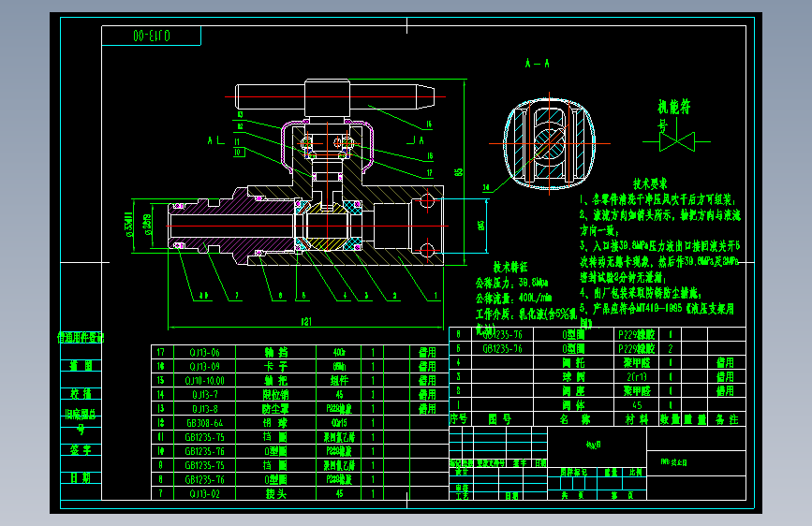Select the 121 overall length dimension
The width and height of the screenshot is (812, 526).
coord(306,322)
